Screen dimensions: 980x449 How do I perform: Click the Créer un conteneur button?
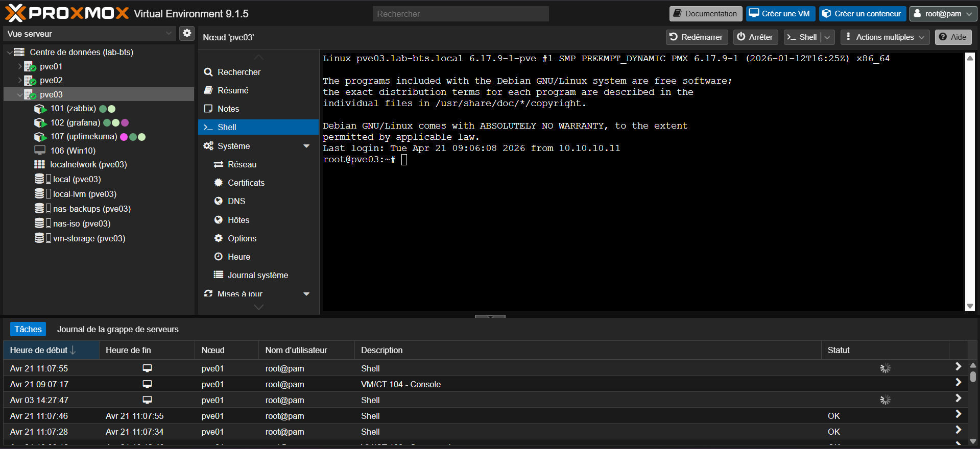click(863, 14)
